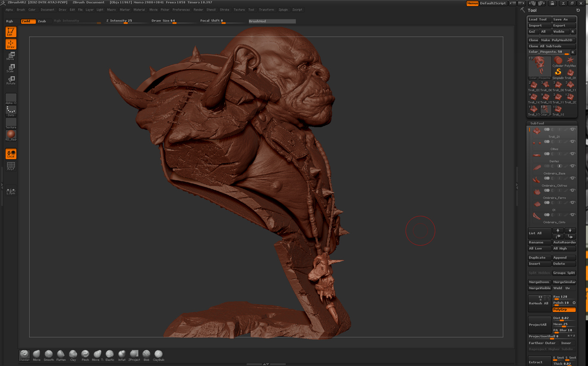
Task: Choose the Move brush in bottom shelf
Action: tap(36, 355)
